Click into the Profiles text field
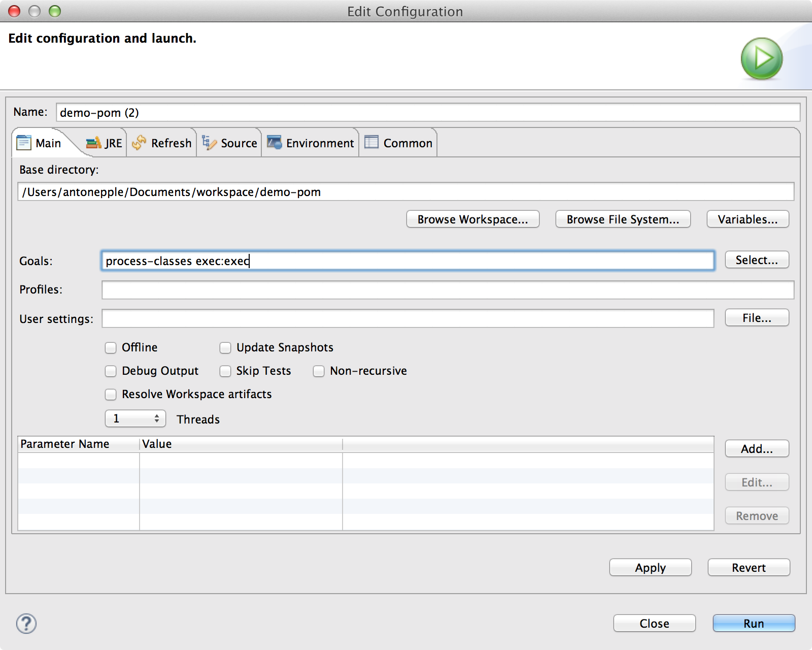The image size is (812, 650). point(447,290)
